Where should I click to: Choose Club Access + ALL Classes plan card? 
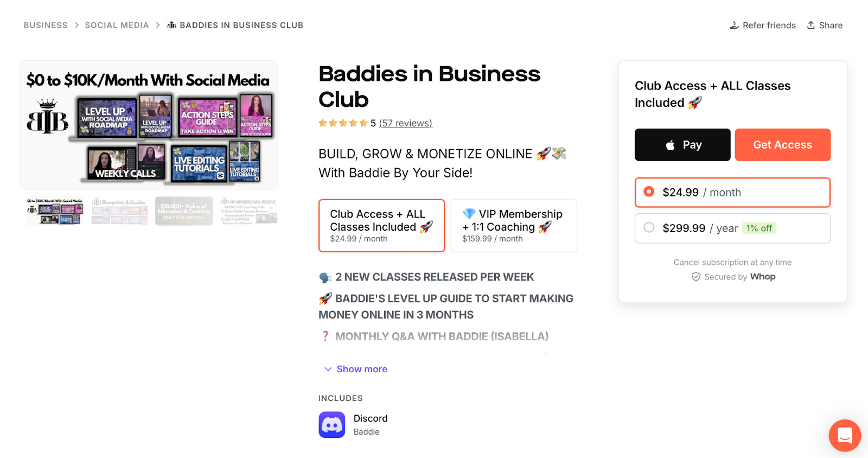[381, 226]
